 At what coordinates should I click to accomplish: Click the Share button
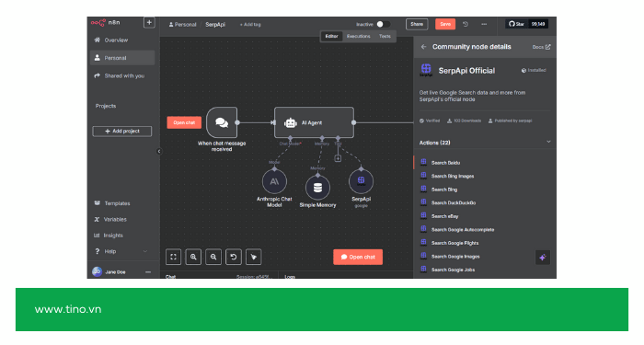pyautogui.click(x=417, y=24)
